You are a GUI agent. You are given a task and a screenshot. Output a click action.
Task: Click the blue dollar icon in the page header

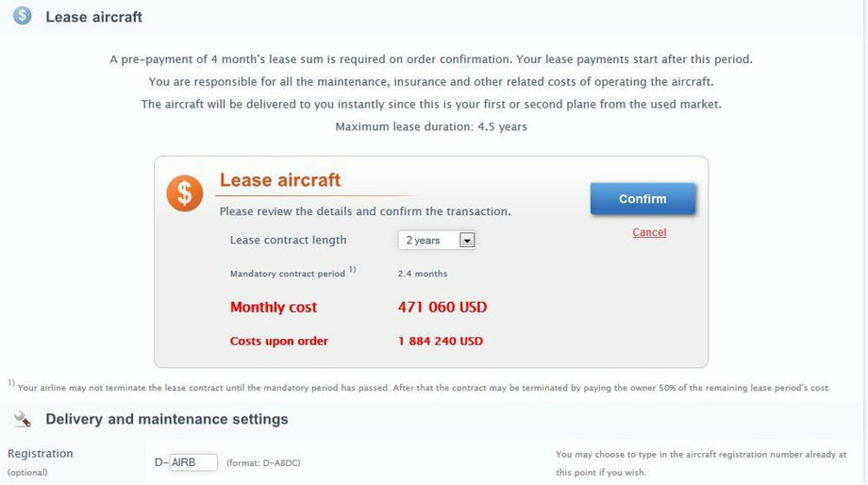pyautogui.click(x=23, y=17)
